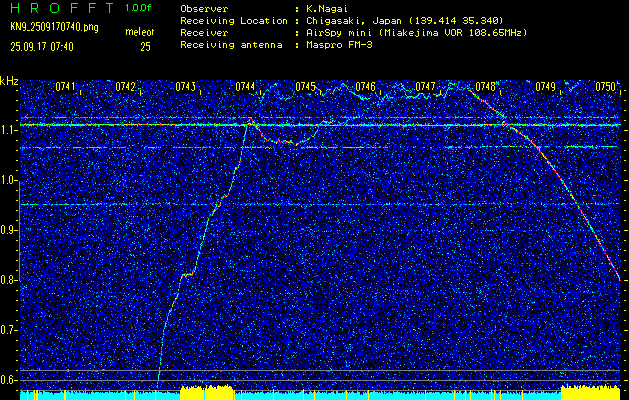Screen dimensions: 629x400
Task: Click the 1.0 frequency axis label
Action: click(x=8, y=181)
